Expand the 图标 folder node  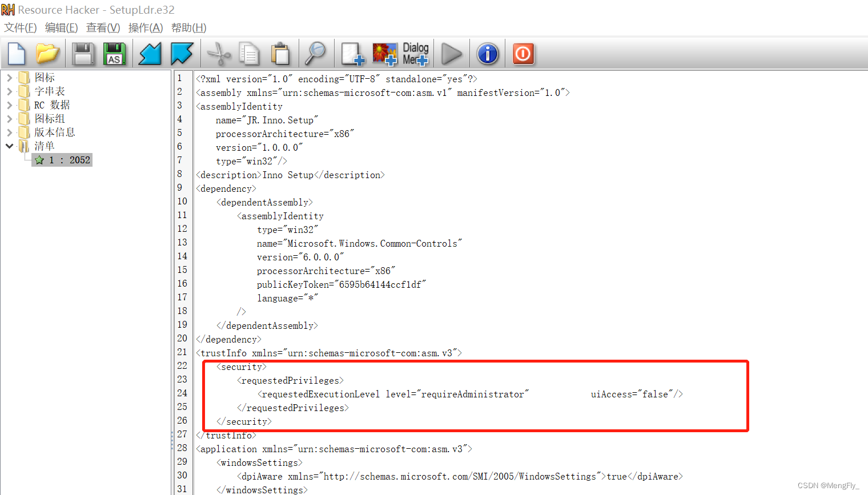tap(9, 77)
